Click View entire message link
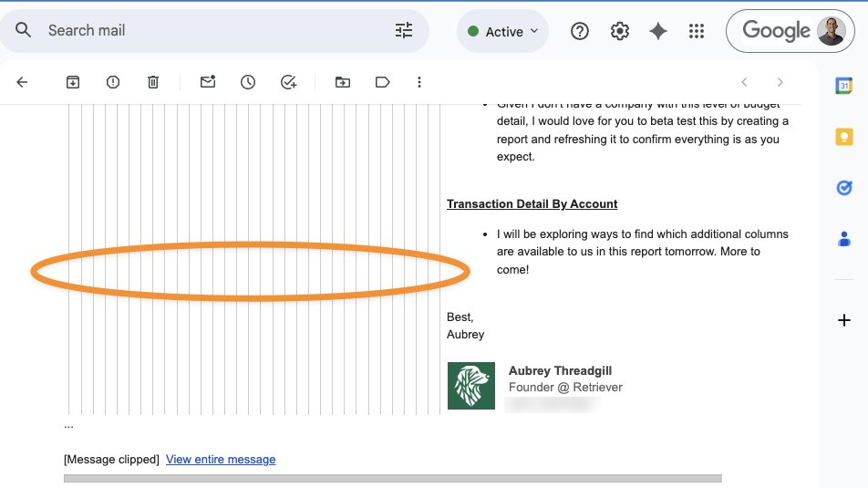868x488 pixels. 221,459
